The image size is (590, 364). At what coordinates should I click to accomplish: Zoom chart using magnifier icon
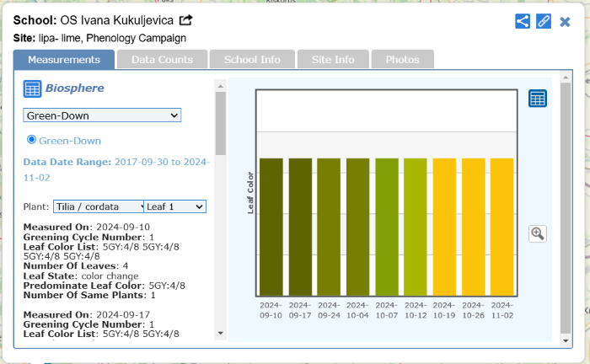[537, 233]
